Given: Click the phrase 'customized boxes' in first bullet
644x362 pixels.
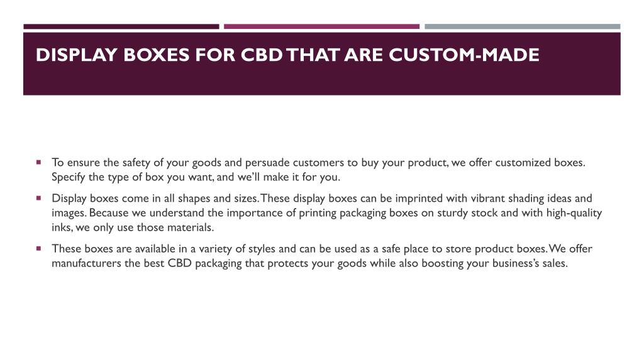Looking at the screenshot, I should pyautogui.click(x=539, y=163).
